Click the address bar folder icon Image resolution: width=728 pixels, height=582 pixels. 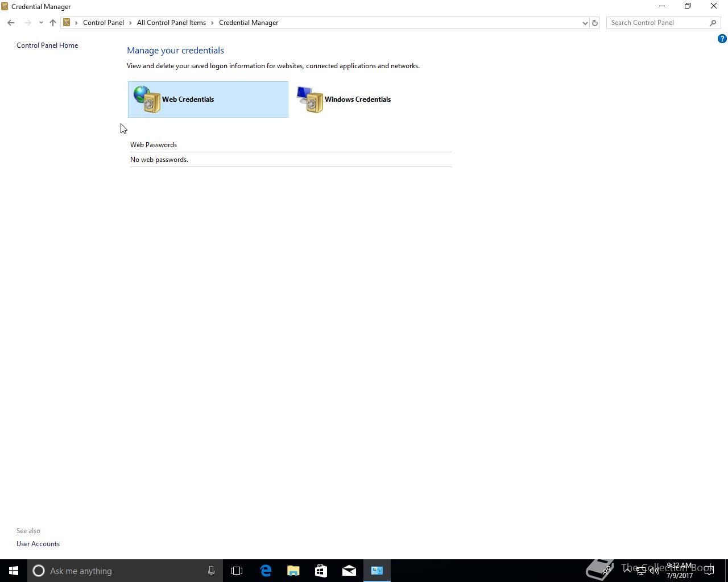click(67, 23)
